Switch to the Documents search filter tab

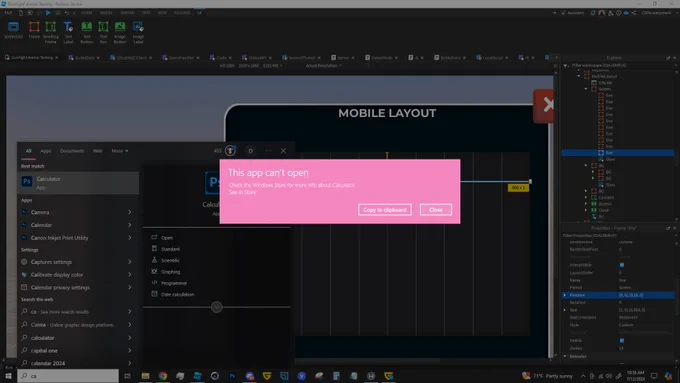[72, 151]
